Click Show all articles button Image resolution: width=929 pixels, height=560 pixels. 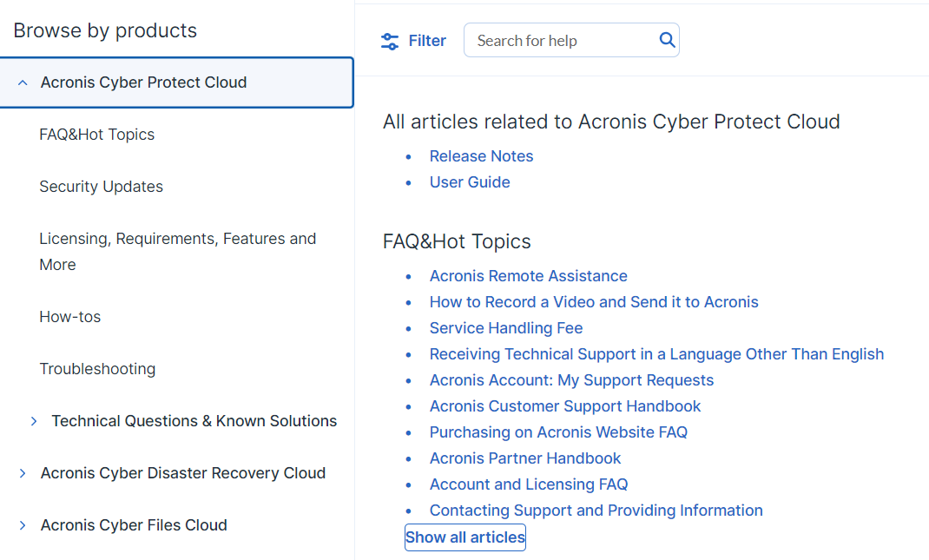[465, 537]
